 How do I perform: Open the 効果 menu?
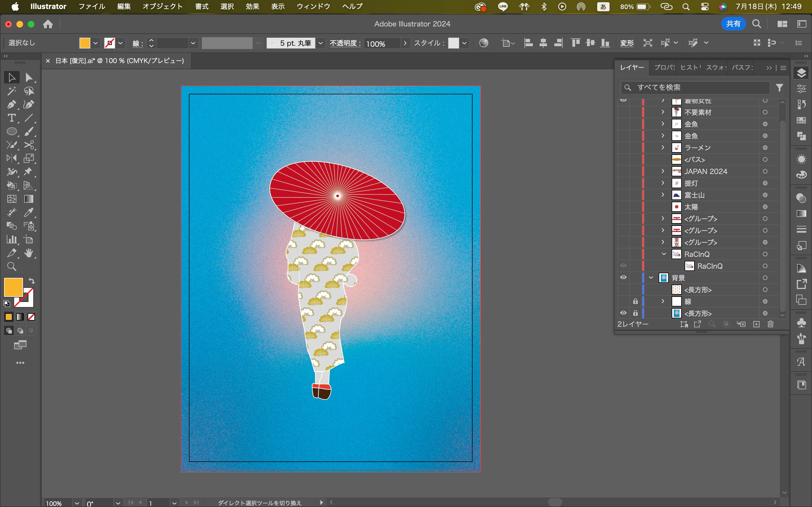pos(252,6)
